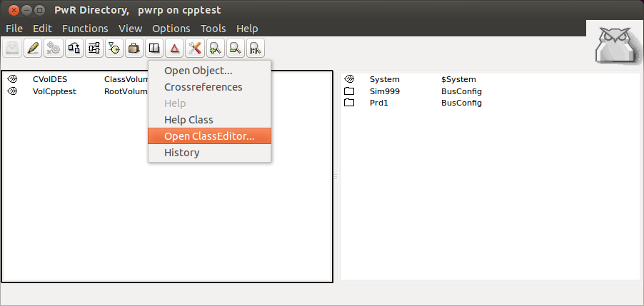Open the Edit menu
The width and height of the screenshot is (644, 306).
43,29
